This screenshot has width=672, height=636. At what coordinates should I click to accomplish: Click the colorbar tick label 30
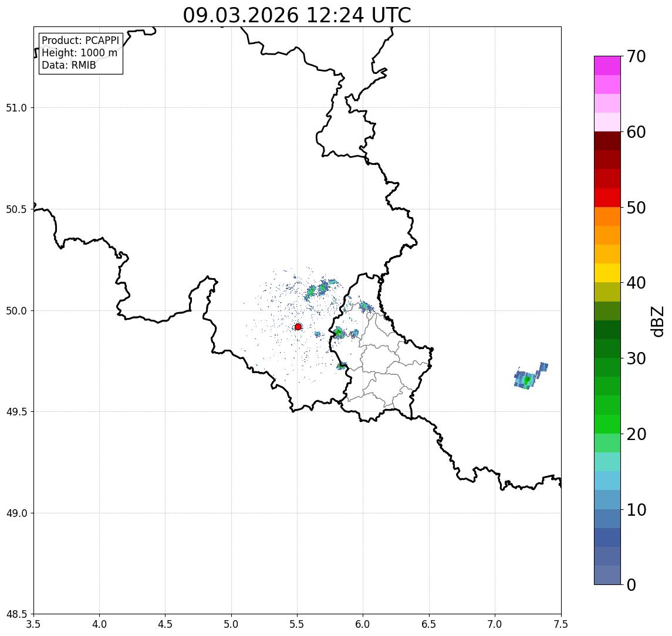pyautogui.click(x=636, y=358)
